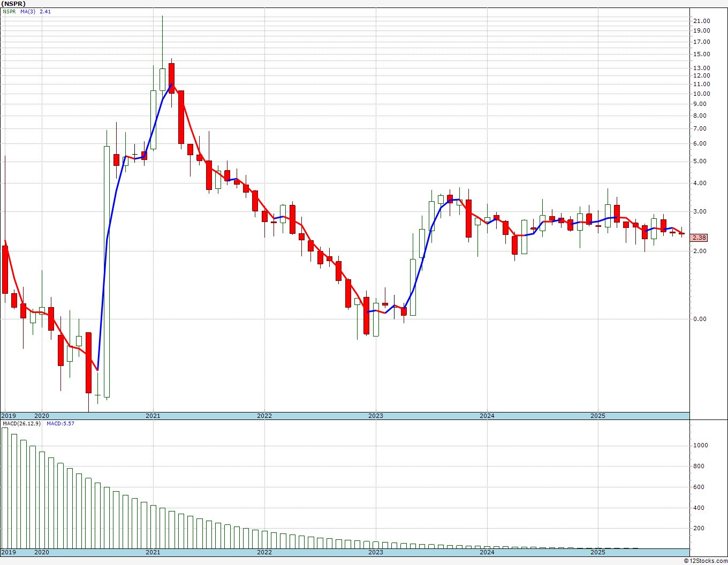Click 2023 on the price chart time axis

click(x=375, y=416)
